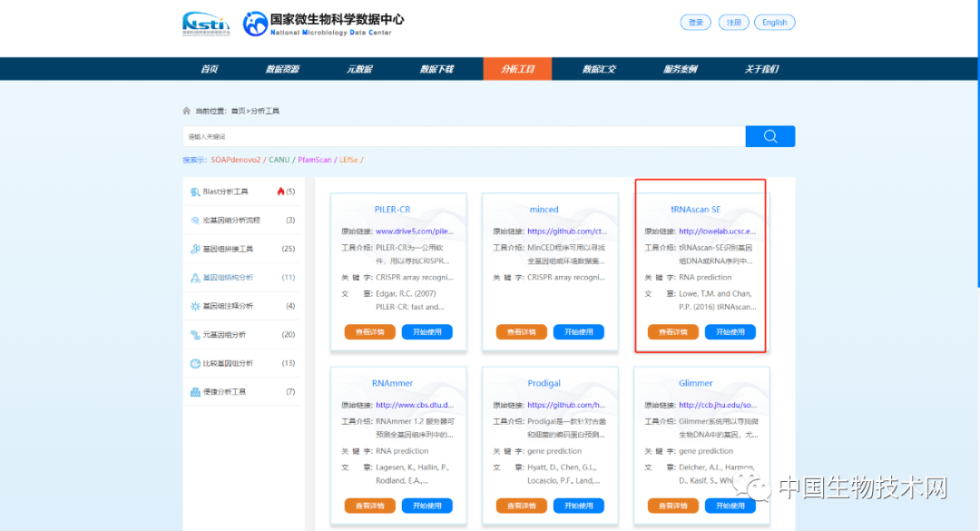Switch to the 数据下载 navigation tab
Image resolution: width=980 pixels, height=531 pixels.
coord(438,68)
